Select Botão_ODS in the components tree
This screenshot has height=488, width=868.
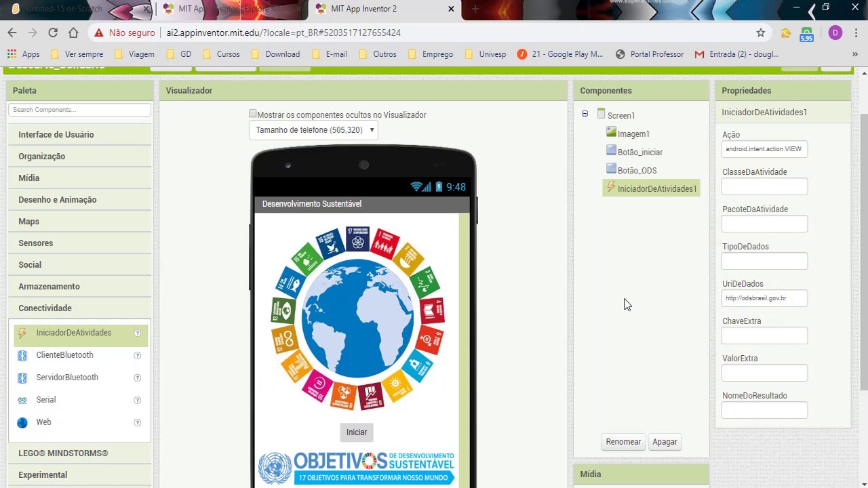point(631,170)
